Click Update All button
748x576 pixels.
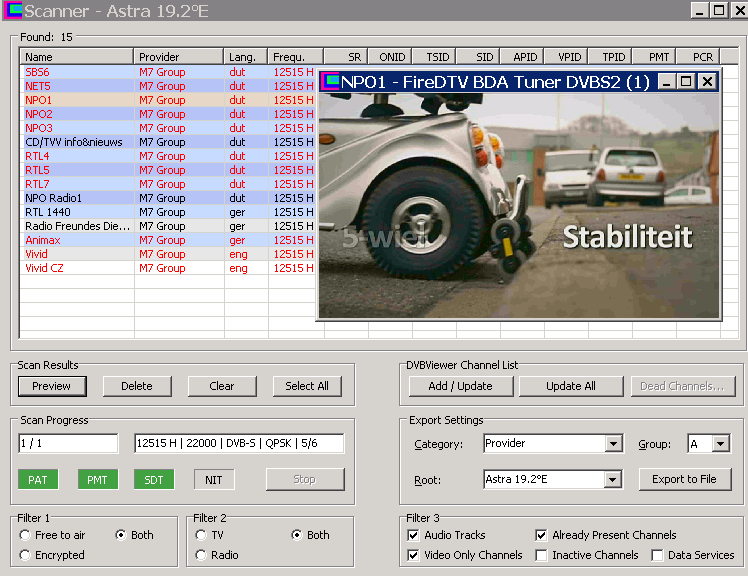point(571,386)
